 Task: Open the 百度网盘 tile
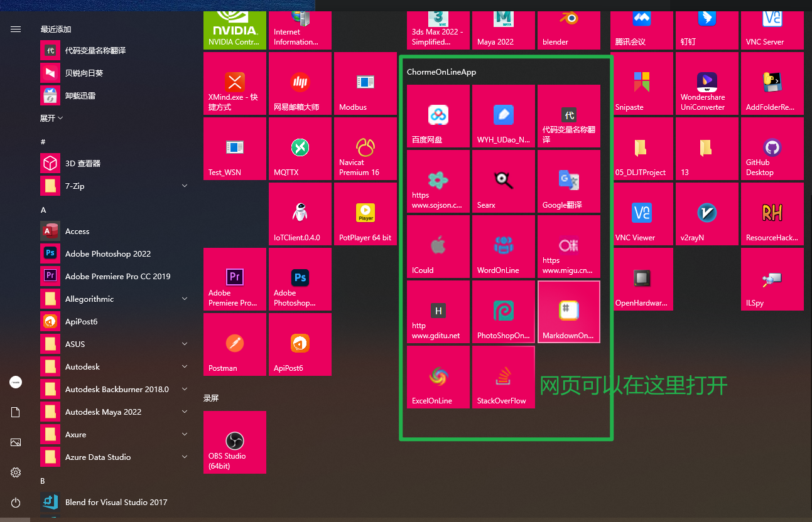point(438,116)
